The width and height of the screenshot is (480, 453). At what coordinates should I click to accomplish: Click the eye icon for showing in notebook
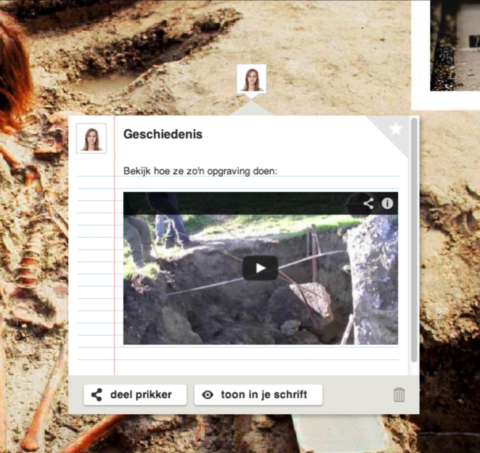208,395
